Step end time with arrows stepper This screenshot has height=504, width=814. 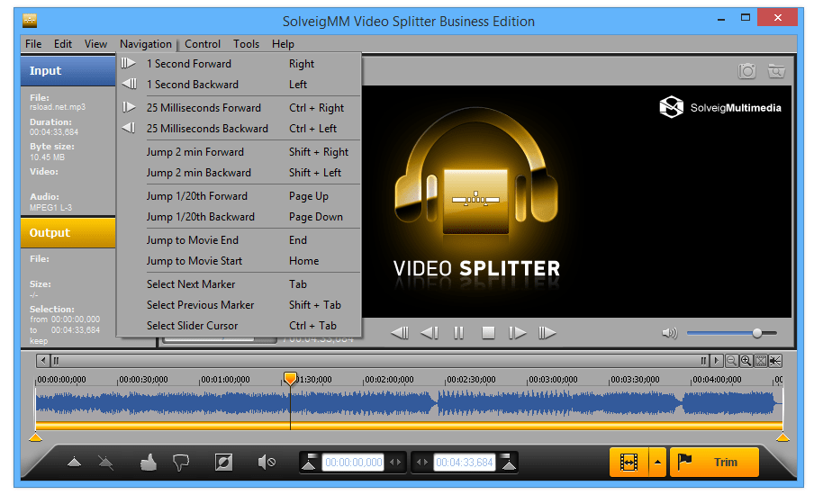pyautogui.click(x=422, y=462)
